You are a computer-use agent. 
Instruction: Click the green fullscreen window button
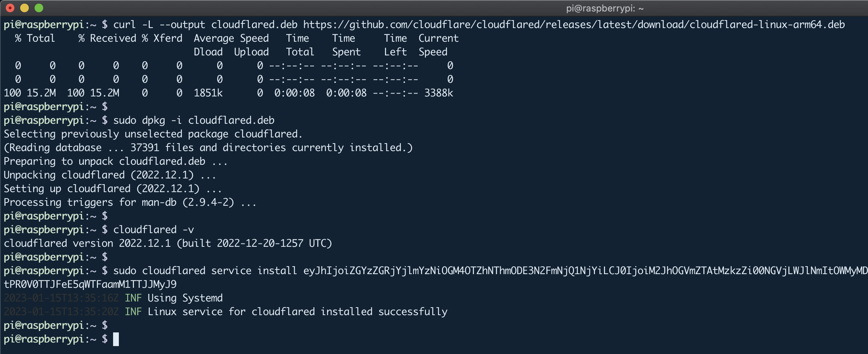[x=39, y=8]
